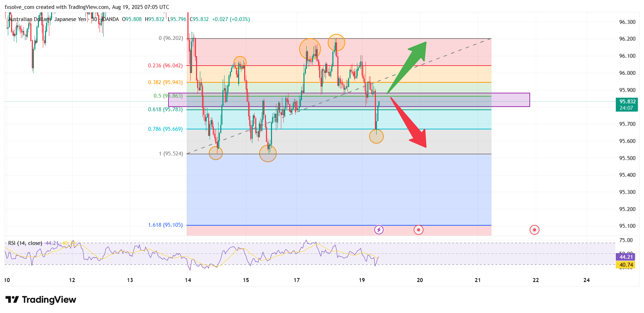This screenshot has height=313, width=644.
Task: Click 95.600 on the price axis
Action: (627, 141)
